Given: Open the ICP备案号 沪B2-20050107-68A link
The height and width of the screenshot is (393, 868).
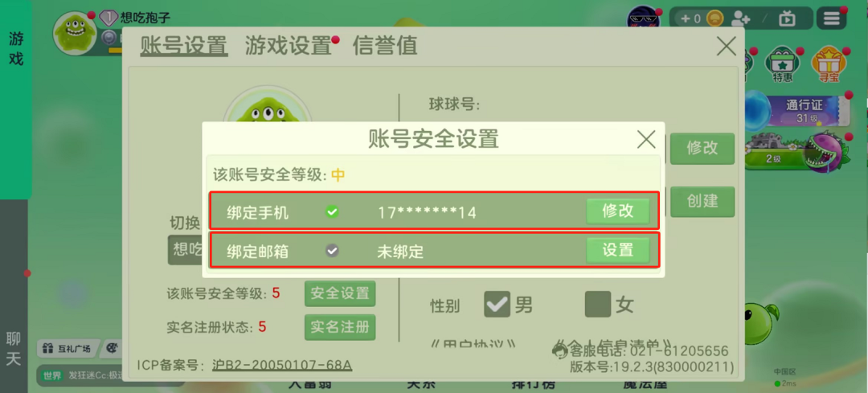Looking at the screenshot, I should click(282, 366).
